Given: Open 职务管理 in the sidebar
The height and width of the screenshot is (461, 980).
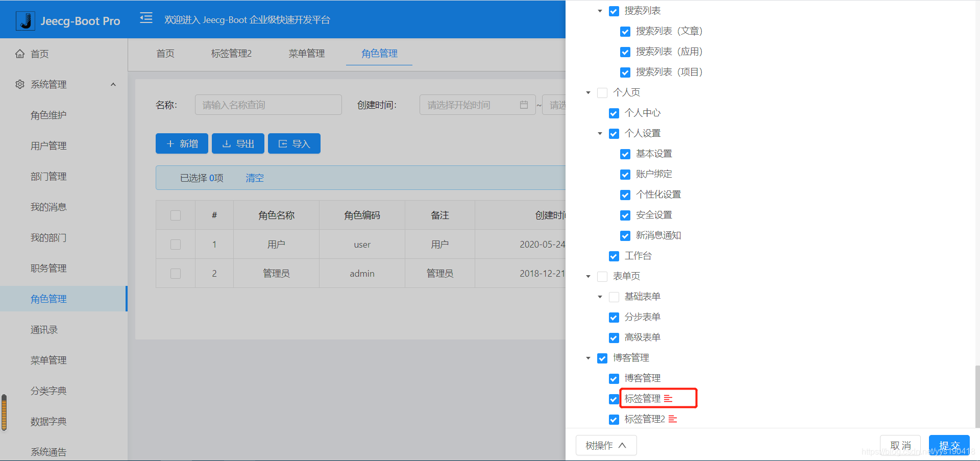Looking at the screenshot, I should click(x=48, y=268).
